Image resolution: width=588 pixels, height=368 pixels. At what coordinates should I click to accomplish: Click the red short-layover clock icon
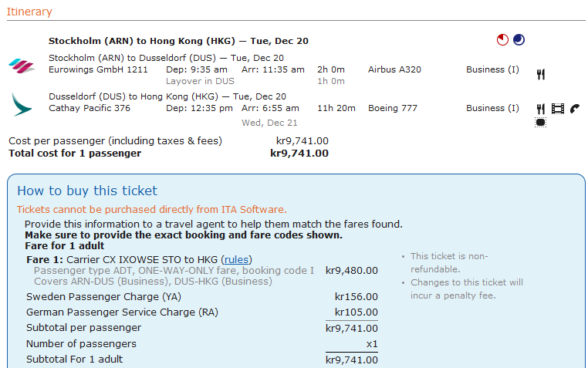click(x=502, y=39)
